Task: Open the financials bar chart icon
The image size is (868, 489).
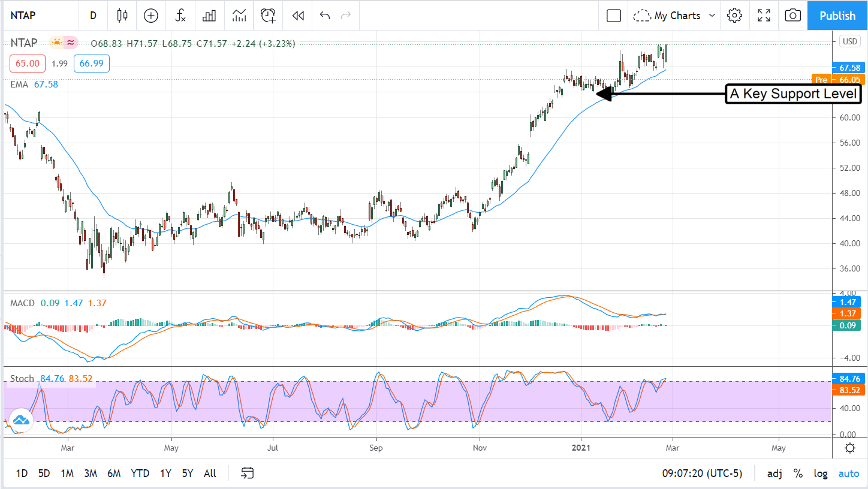Action: pyautogui.click(x=209, y=16)
